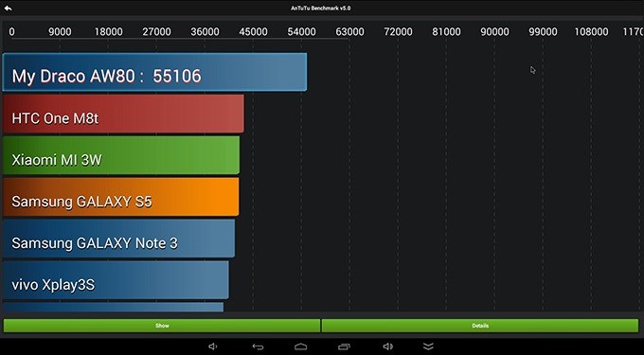This screenshot has width=644, height=355.
Task: Go back using the top-left arrow
Action: click(8, 9)
